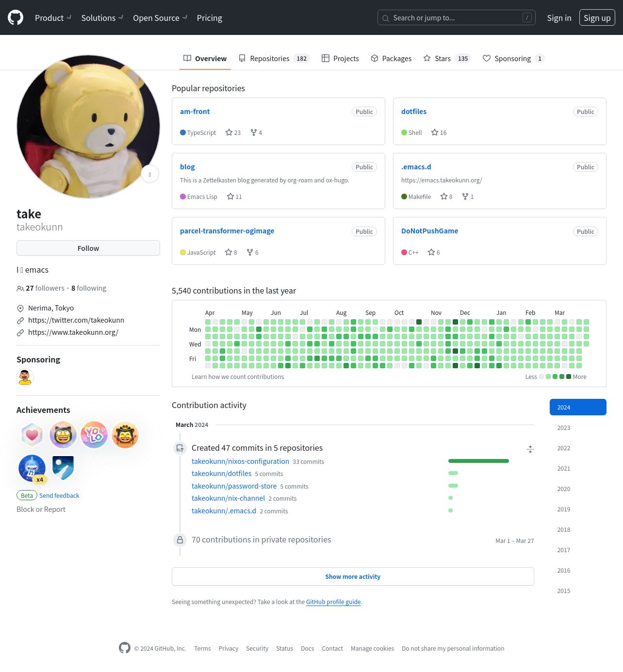Open the Pull Shark x4 achievement badge
Viewport: 623px width, 672px height.
(32, 468)
